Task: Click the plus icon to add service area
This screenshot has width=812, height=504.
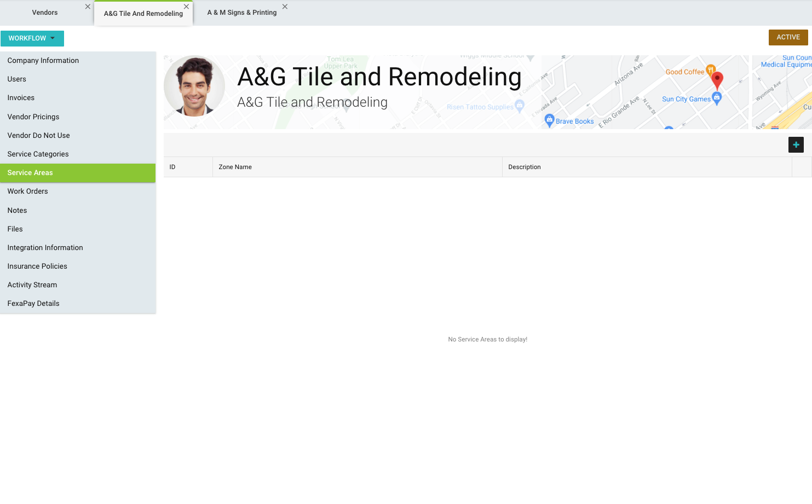Action: [x=796, y=144]
